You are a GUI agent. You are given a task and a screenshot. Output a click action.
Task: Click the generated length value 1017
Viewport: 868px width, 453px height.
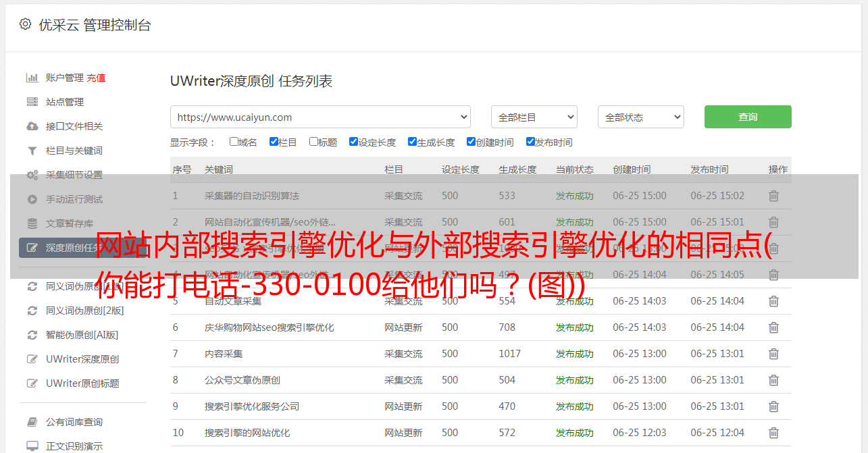tap(510, 354)
